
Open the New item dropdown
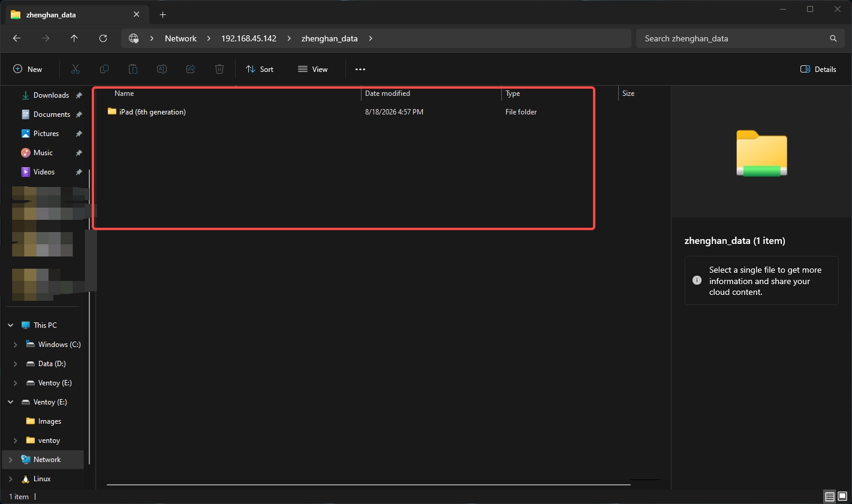point(28,70)
